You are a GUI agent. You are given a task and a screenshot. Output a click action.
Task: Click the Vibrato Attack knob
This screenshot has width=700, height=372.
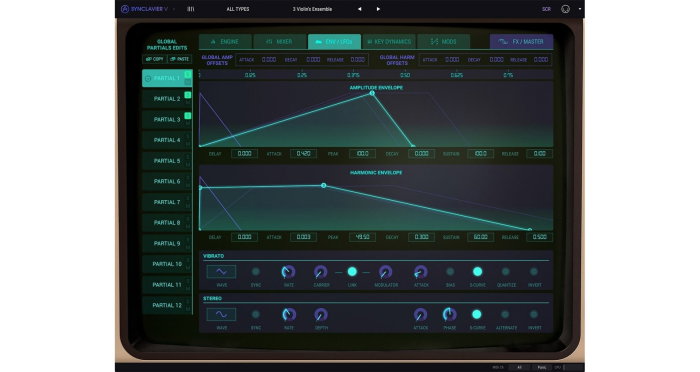point(421,272)
